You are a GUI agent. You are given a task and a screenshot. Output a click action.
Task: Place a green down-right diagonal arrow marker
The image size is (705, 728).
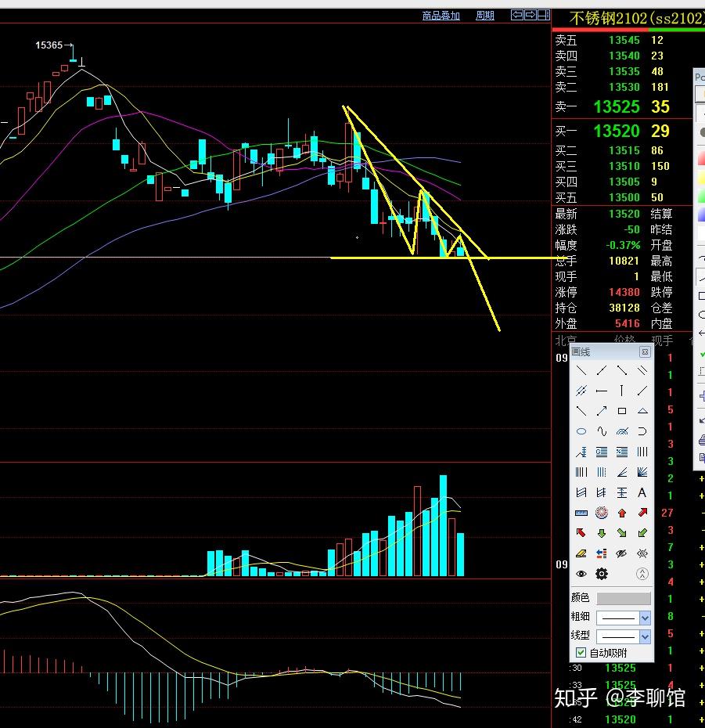[622, 533]
